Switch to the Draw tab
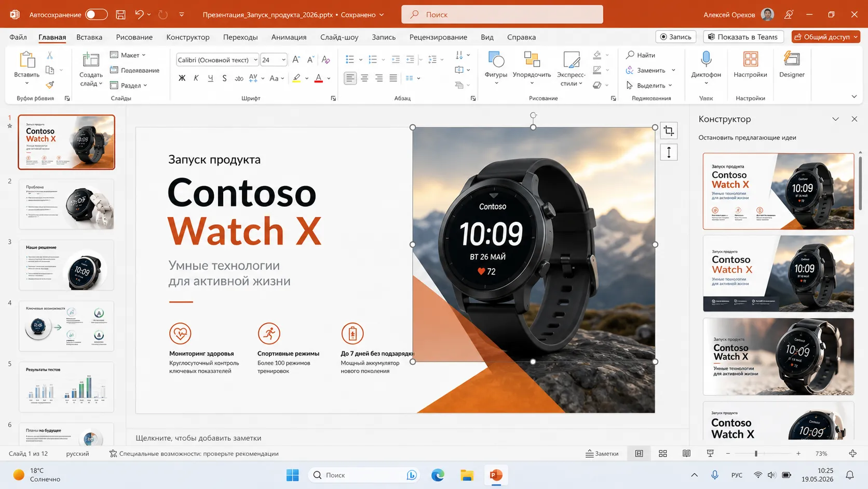This screenshot has height=489, width=868. (134, 37)
